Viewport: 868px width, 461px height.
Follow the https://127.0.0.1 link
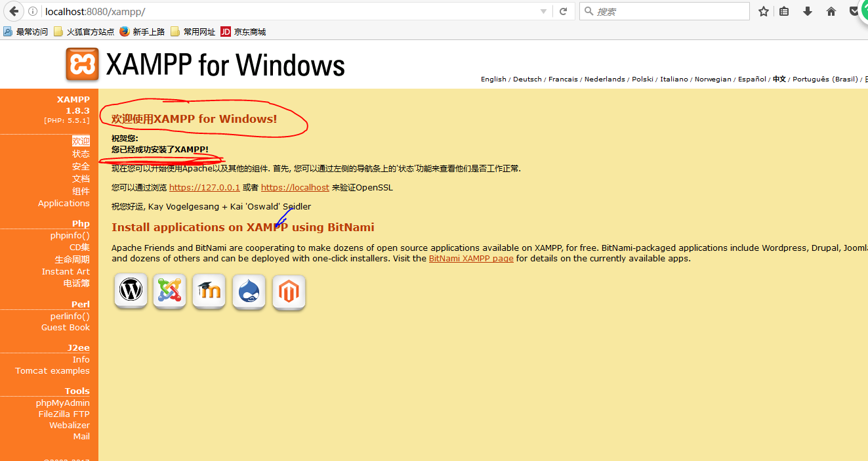click(x=205, y=188)
